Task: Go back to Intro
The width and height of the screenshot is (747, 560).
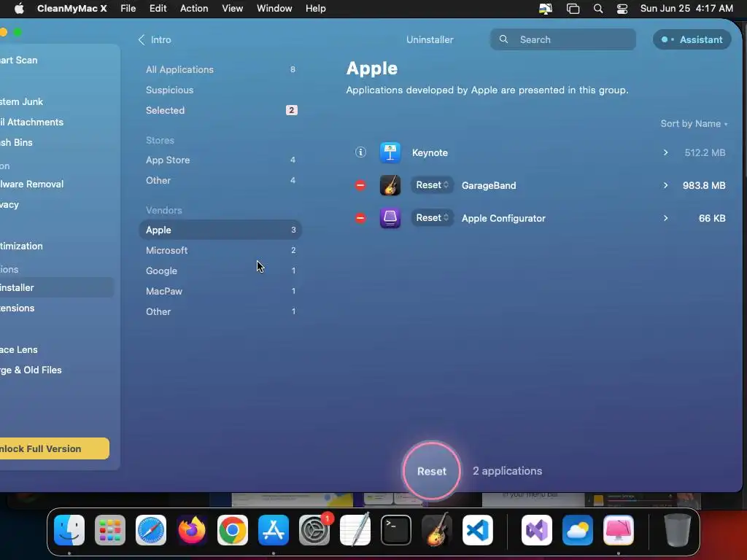Action: point(155,39)
